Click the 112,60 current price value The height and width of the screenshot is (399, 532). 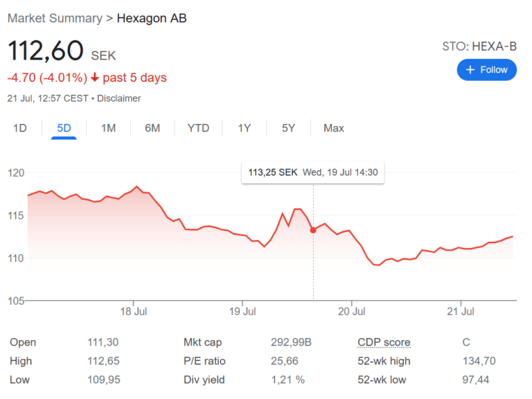pos(46,51)
